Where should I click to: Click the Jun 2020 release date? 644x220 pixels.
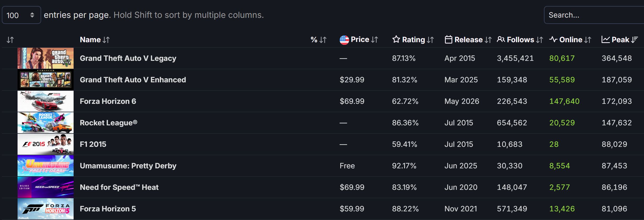tap(461, 187)
